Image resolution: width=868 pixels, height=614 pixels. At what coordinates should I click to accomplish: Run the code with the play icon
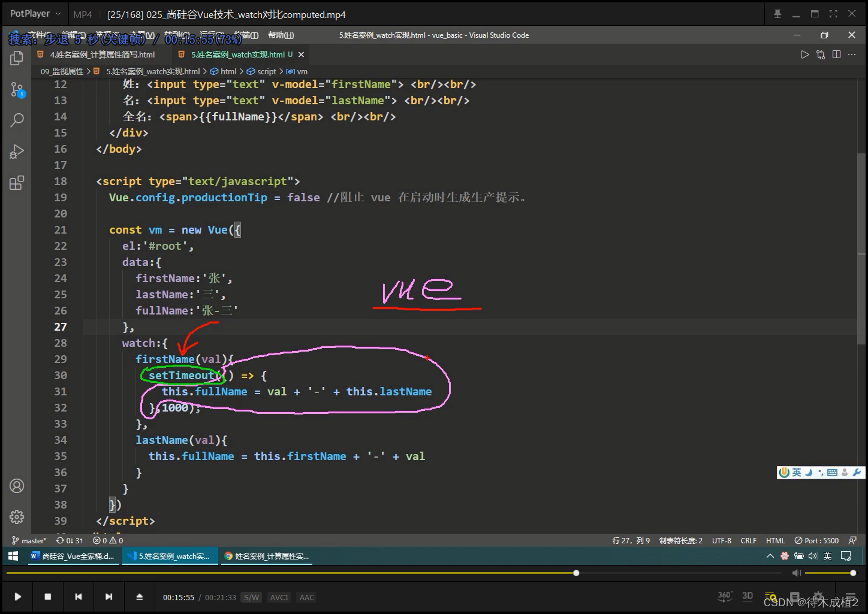pyautogui.click(x=804, y=55)
